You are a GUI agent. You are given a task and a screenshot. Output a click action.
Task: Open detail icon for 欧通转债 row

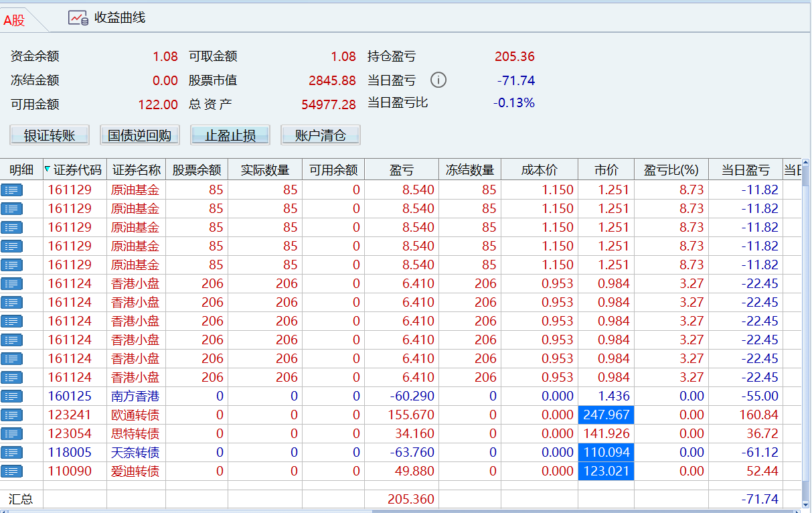click(x=12, y=415)
